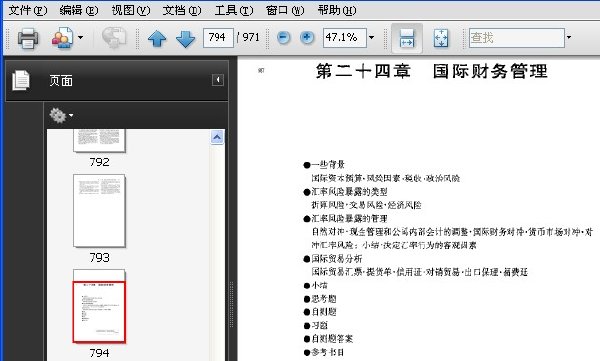Click the bullet line 思考题
Viewport: 600px width, 361px height.
coord(320,299)
